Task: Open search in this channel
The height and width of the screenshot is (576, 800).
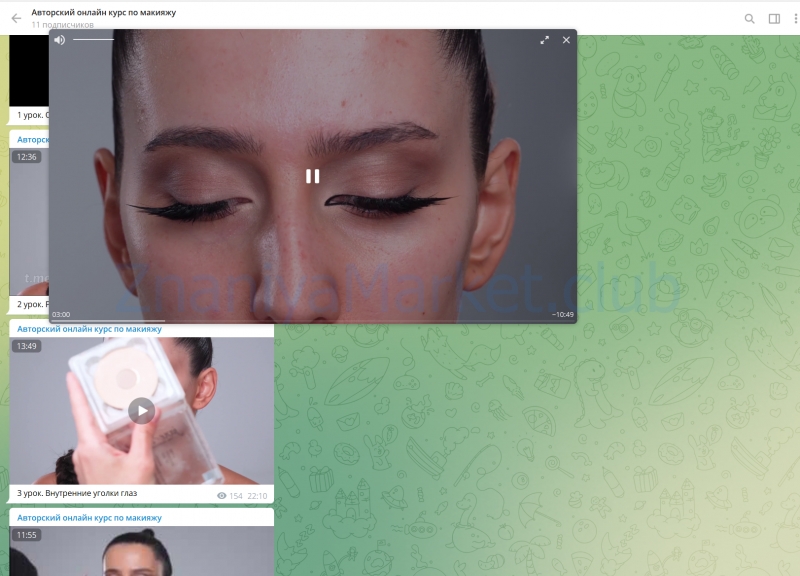Action: (750, 18)
